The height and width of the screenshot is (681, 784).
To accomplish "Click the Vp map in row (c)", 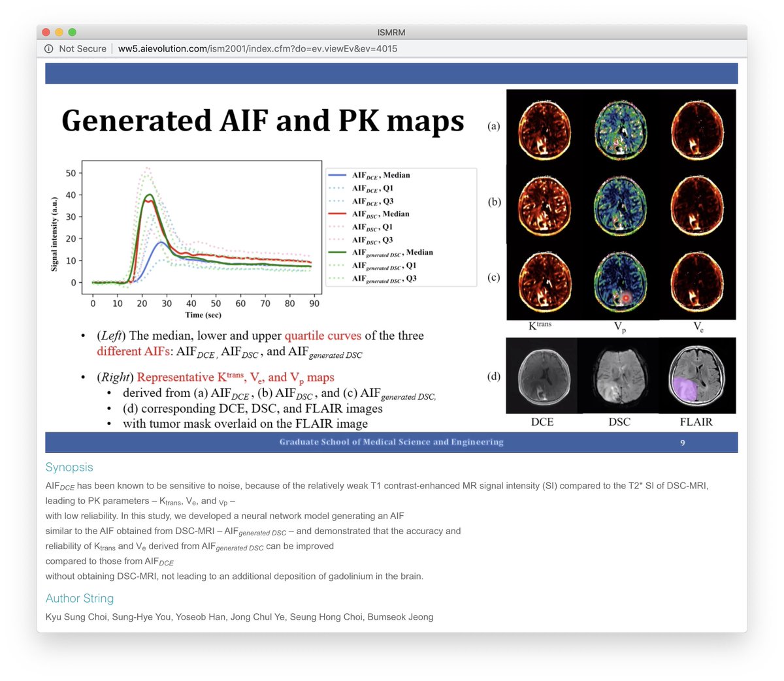I will [x=620, y=281].
